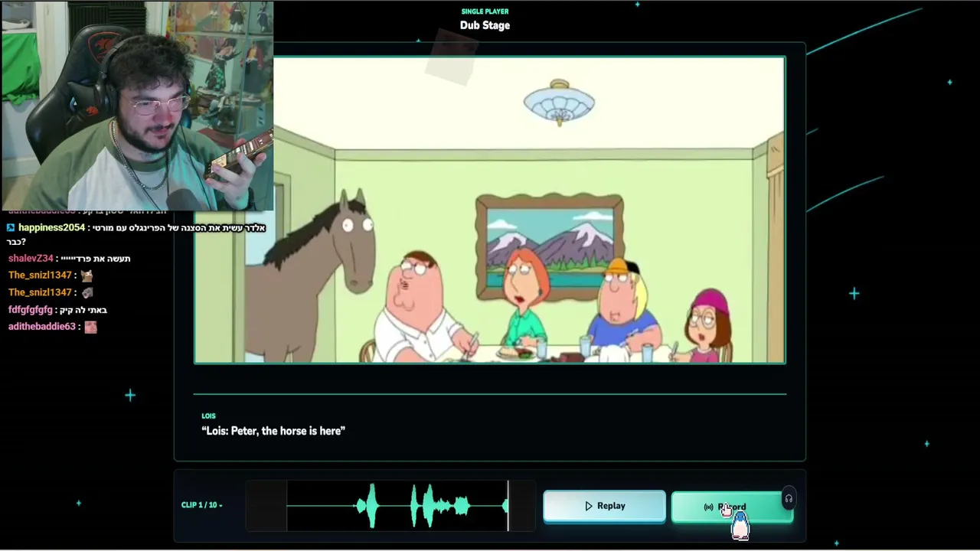Select the white playhead line in waveform

tap(508, 506)
